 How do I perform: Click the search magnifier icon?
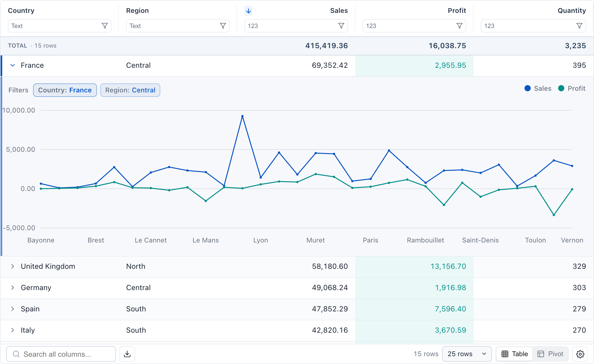tap(16, 354)
